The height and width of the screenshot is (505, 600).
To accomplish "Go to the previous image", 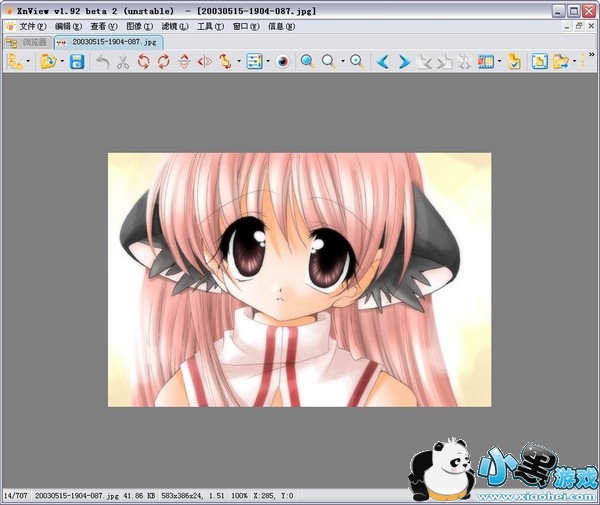I will click(383, 62).
